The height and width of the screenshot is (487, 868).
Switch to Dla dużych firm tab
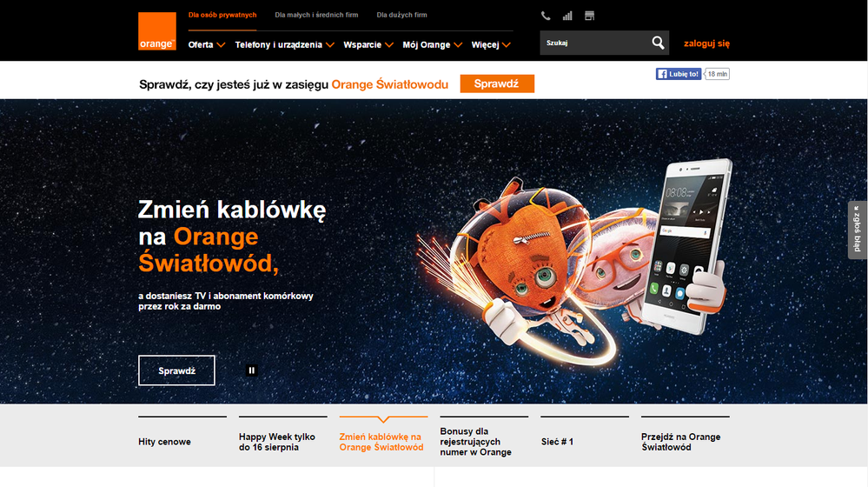402,15
